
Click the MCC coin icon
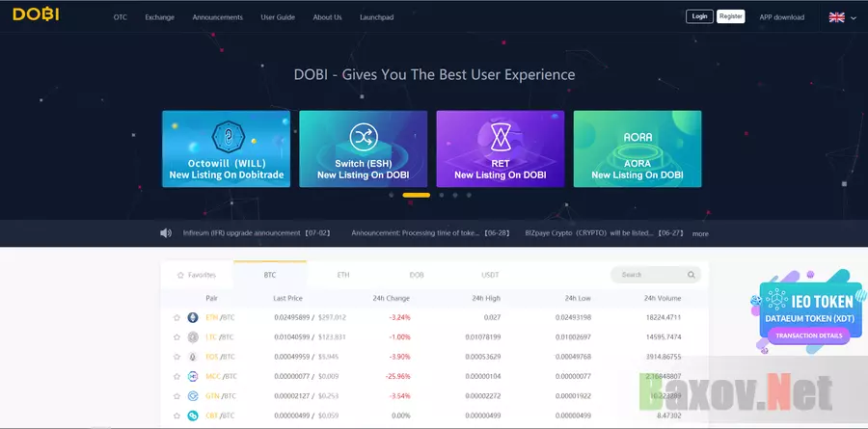click(193, 376)
